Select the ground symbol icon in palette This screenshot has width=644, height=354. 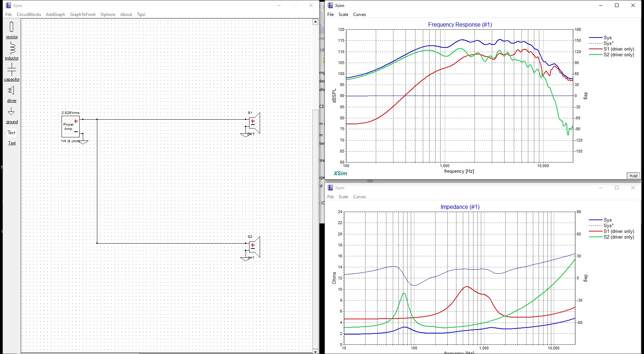(x=11, y=112)
